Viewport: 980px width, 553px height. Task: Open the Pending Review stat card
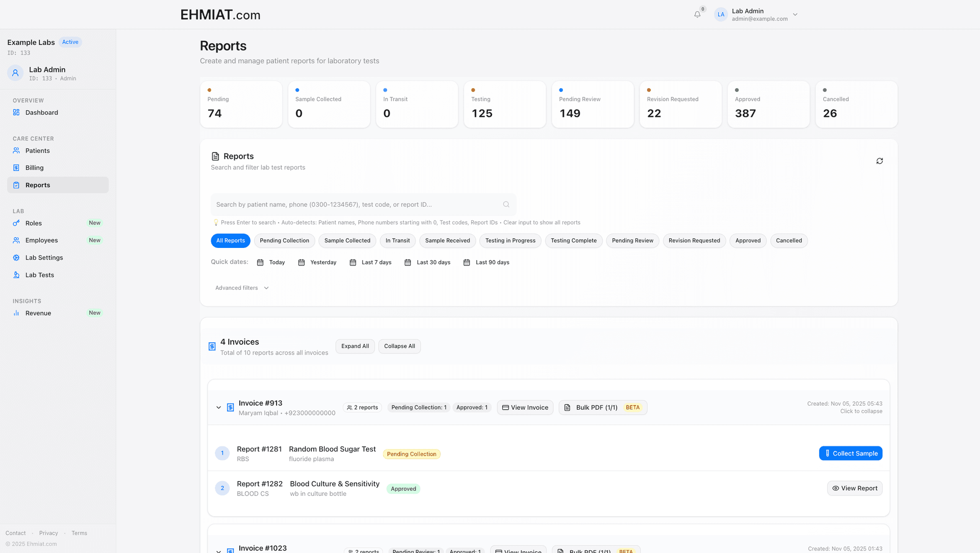pyautogui.click(x=593, y=105)
